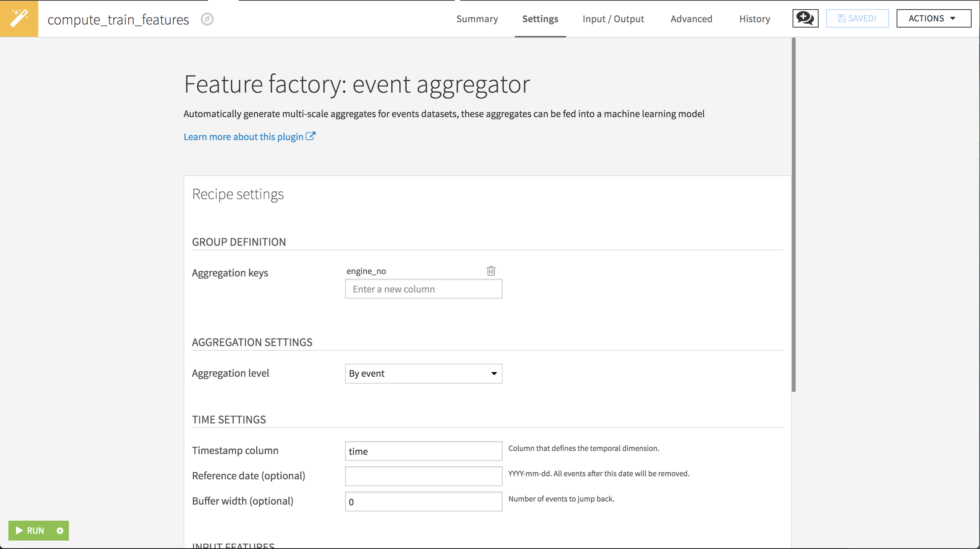
Task: Run the recipe with RUN button
Action: coord(30,531)
